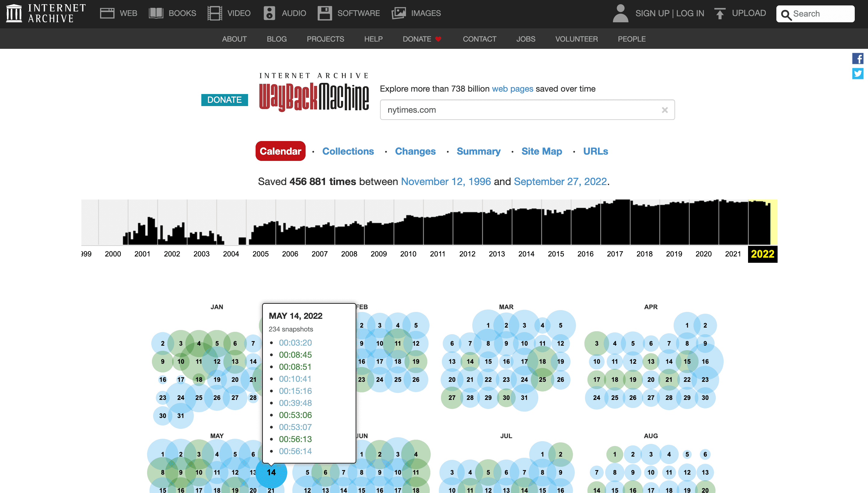The height and width of the screenshot is (493, 868).
Task: Select year 2017 on the timeline
Action: [615, 254]
